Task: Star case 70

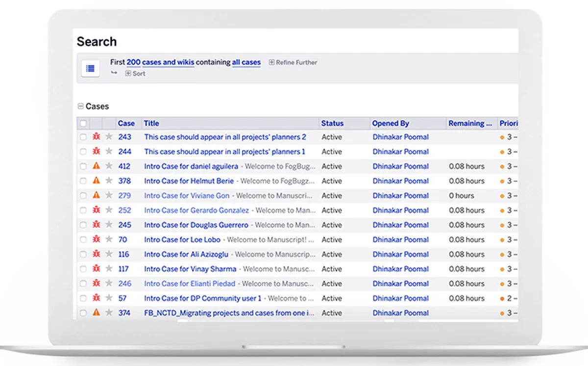Action: (x=109, y=239)
